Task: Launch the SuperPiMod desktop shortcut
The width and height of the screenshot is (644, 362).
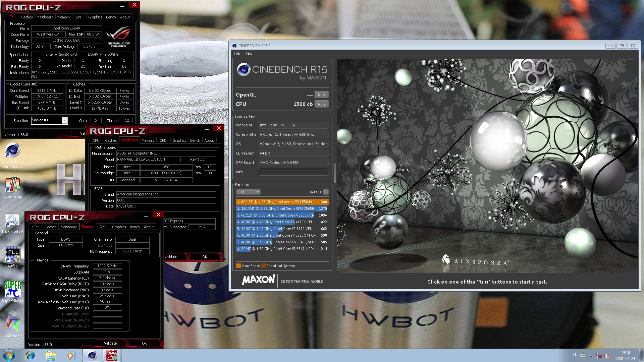Action: (12, 292)
